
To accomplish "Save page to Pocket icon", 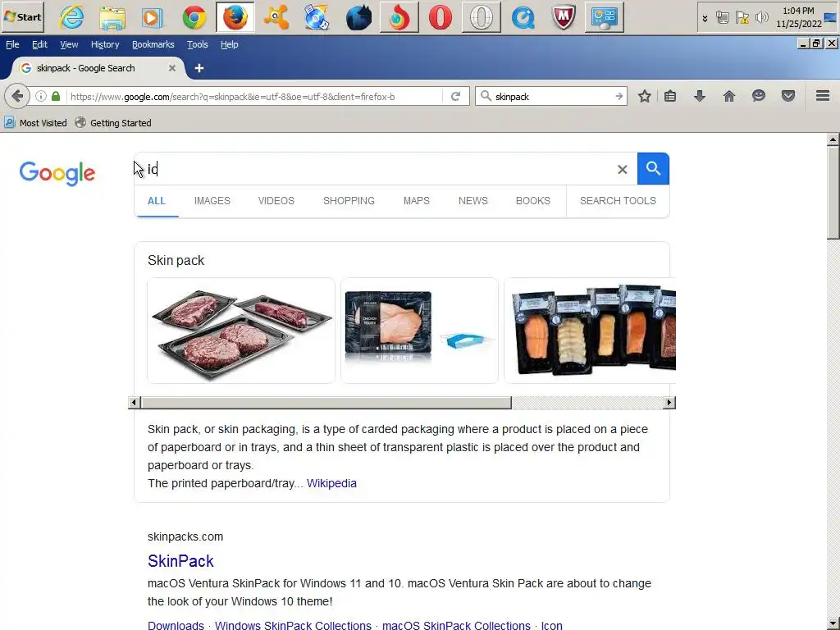I will coord(788,97).
